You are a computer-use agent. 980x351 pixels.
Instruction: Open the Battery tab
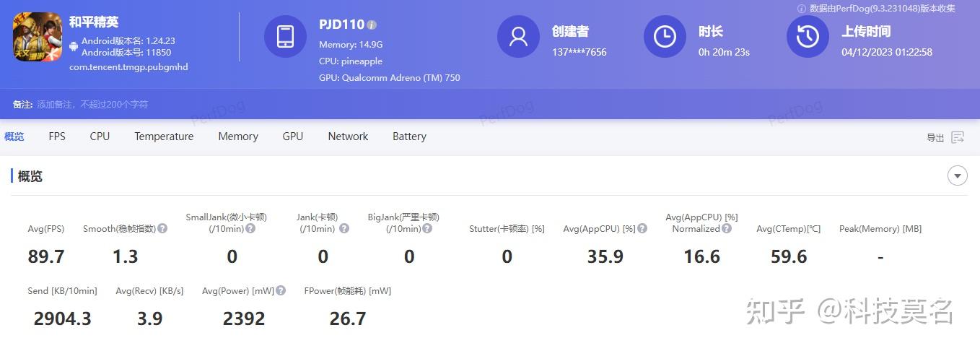click(x=409, y=136)
